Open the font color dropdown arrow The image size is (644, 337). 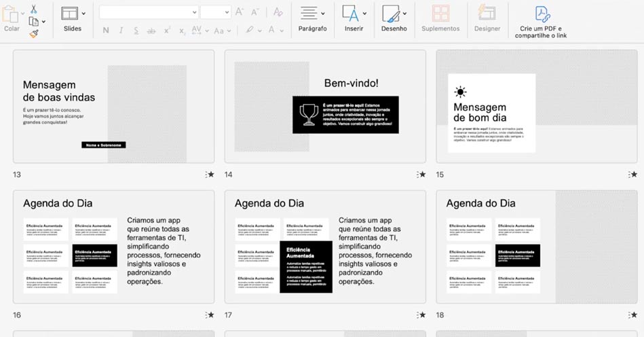[x=282, y=31]
